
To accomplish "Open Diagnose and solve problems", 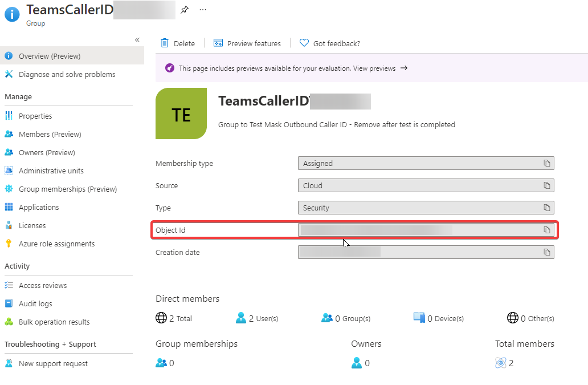I will click(x=66, y=74).
